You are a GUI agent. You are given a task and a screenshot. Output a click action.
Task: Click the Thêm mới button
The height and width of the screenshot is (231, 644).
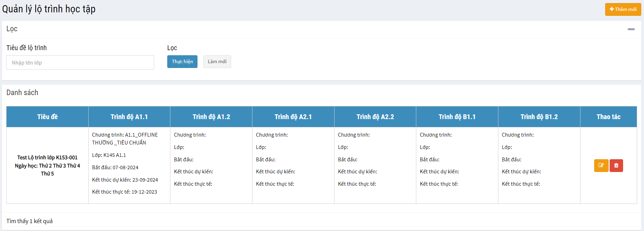tap(623, 9)
